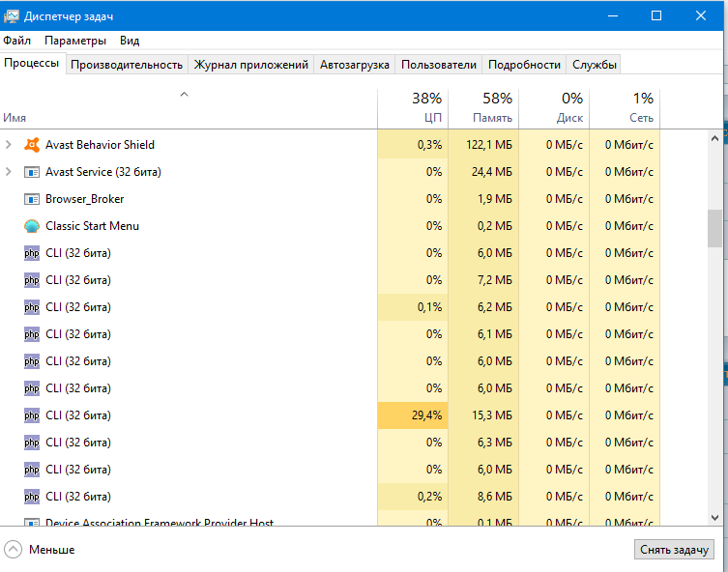The image size is (728, 572).
Task: Sort processes by ЦП column header
Action: coord(413,107)
